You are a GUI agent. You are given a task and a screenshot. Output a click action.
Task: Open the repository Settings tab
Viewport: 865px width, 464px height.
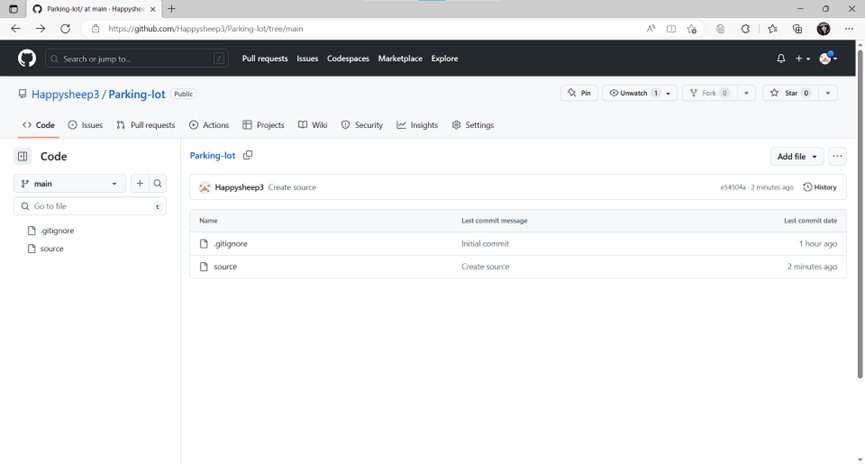(473, 125)
